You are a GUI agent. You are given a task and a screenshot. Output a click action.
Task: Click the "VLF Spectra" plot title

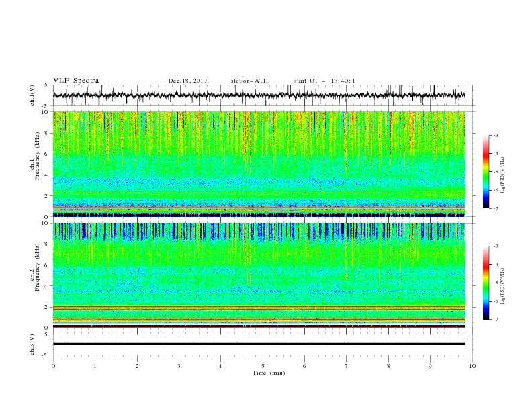pos(76,81)
